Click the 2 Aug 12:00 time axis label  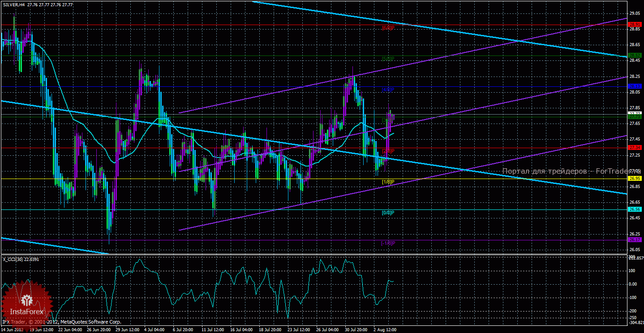(x=385, y=329)
